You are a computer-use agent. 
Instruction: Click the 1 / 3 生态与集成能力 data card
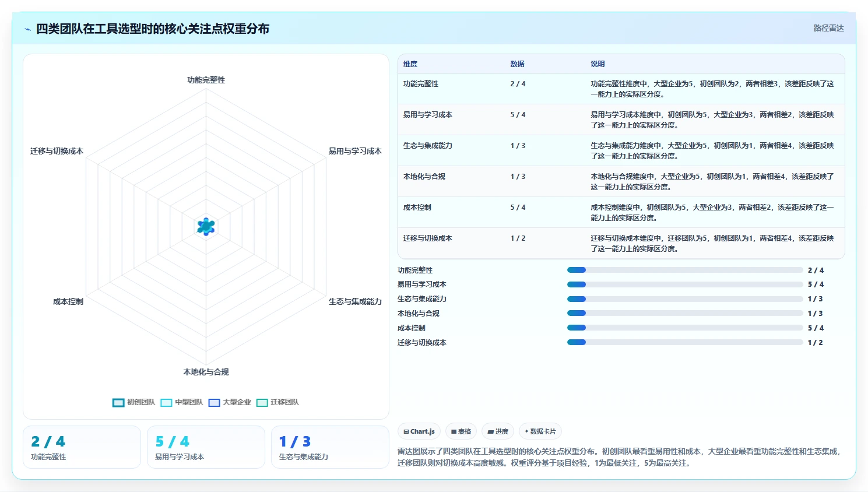click(330, 447)
